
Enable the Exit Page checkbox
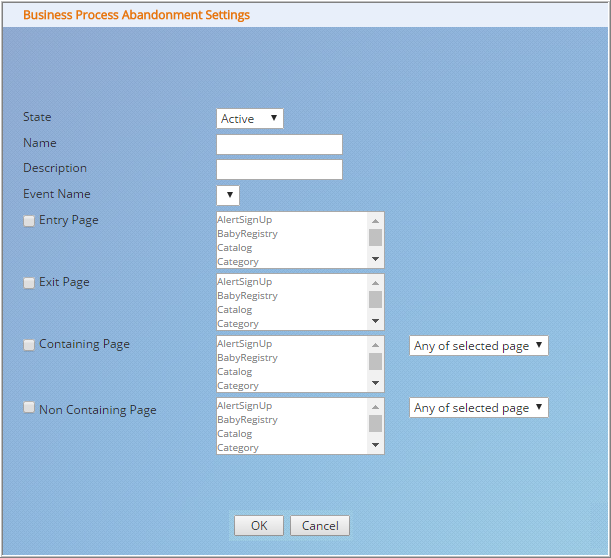29,283
